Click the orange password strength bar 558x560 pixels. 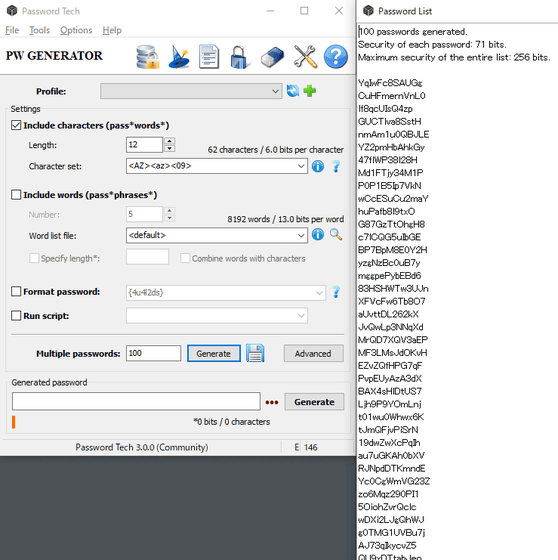coord(14,422)
